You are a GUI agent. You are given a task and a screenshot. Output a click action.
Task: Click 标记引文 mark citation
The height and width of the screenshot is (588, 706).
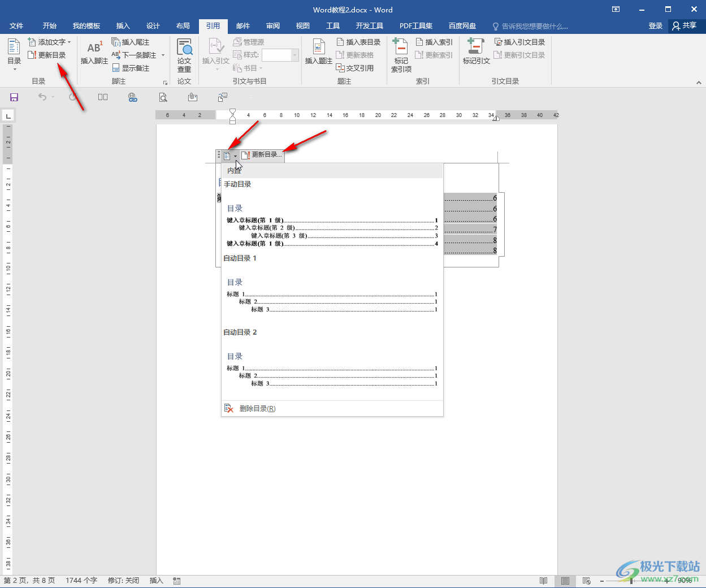[476, 53]
